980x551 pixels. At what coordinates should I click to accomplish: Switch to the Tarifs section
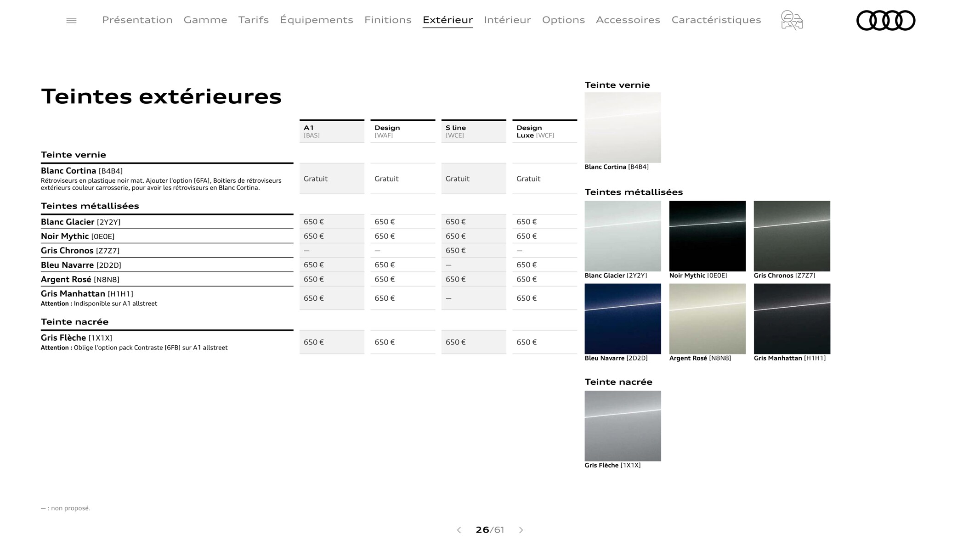[x=254, y=20]
